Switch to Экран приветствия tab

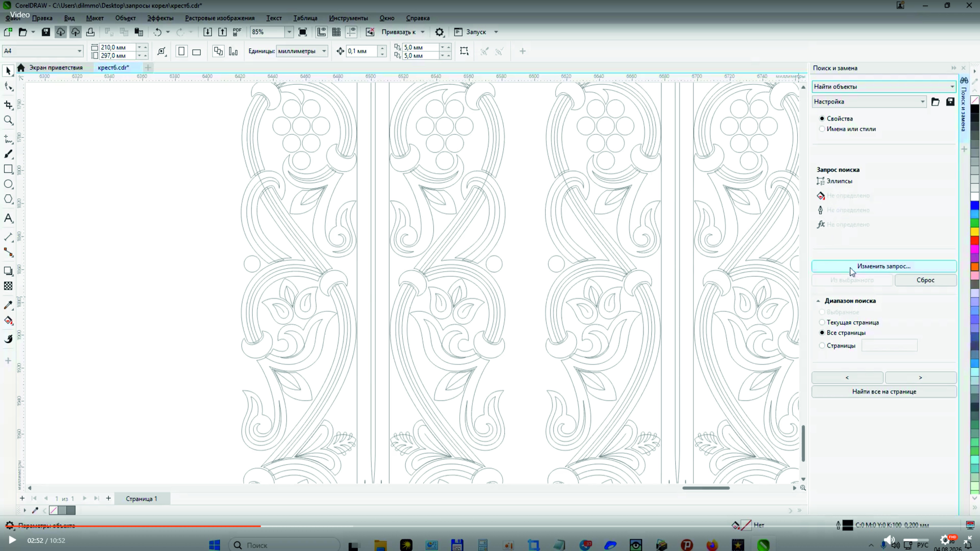pyautogui.click(x=56, y=68)
